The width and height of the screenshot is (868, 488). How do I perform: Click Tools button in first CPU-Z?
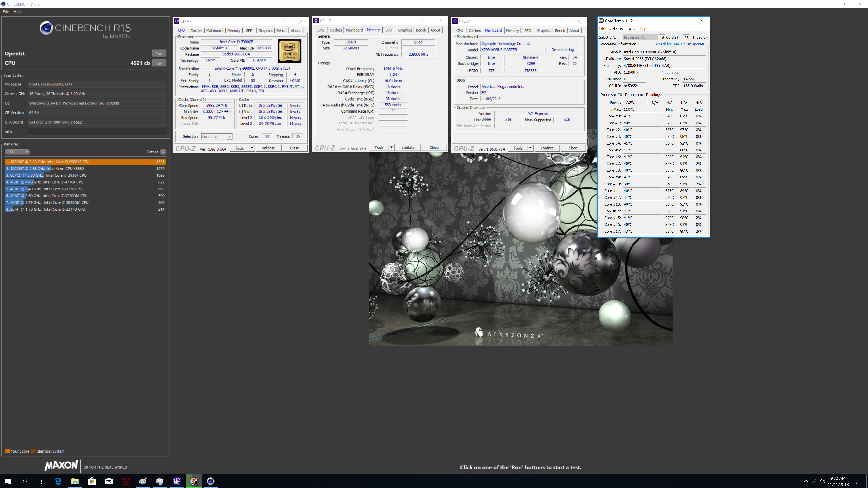click(x=239, y=148)
